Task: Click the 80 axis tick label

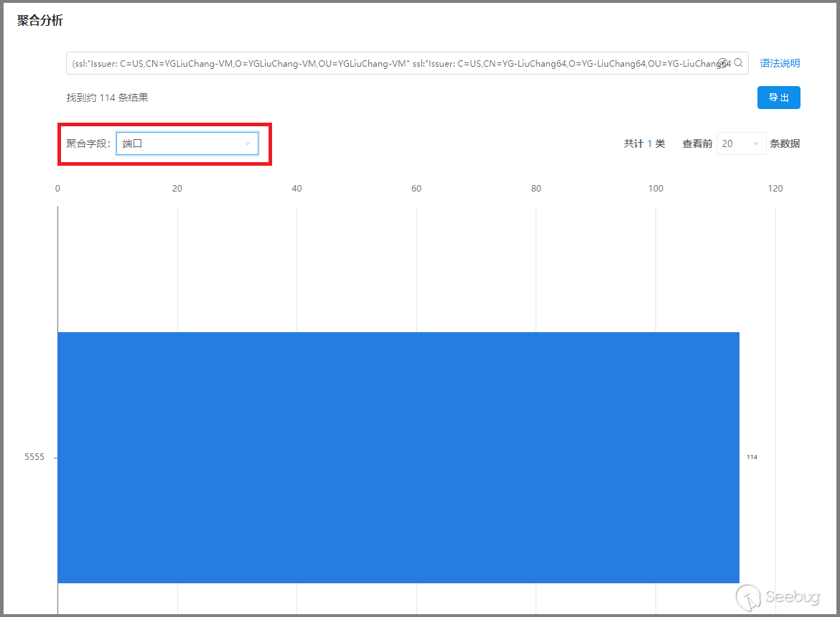Action: pos(536,189)
